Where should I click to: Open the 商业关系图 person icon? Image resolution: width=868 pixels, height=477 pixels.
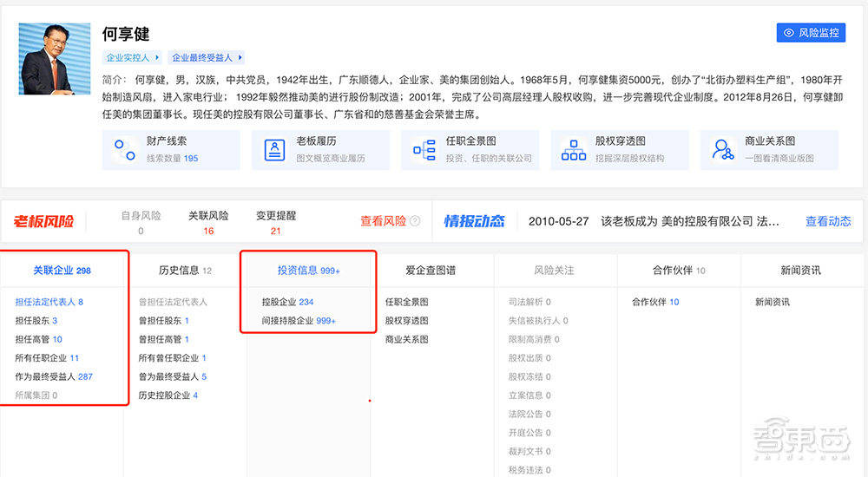[723, 150]
